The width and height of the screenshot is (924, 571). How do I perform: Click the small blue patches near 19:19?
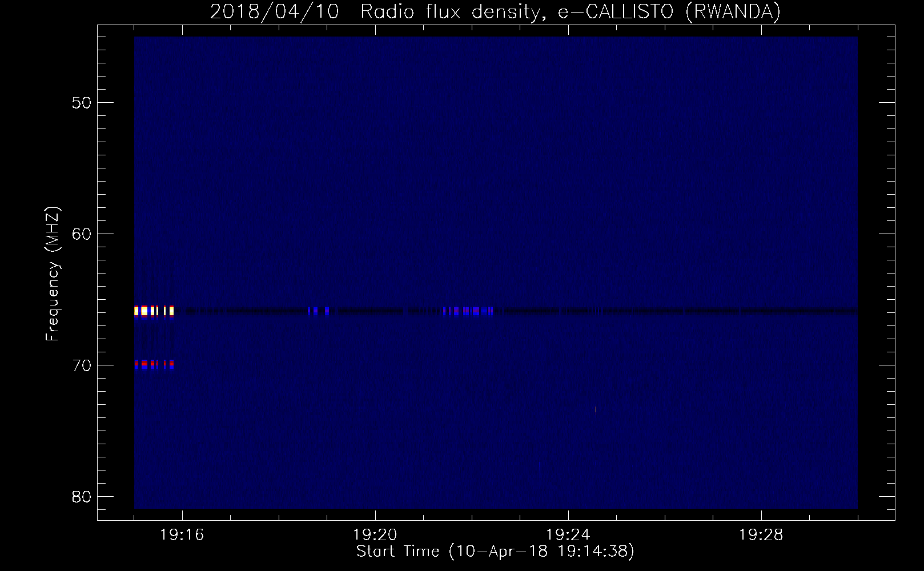coord(319,311)
